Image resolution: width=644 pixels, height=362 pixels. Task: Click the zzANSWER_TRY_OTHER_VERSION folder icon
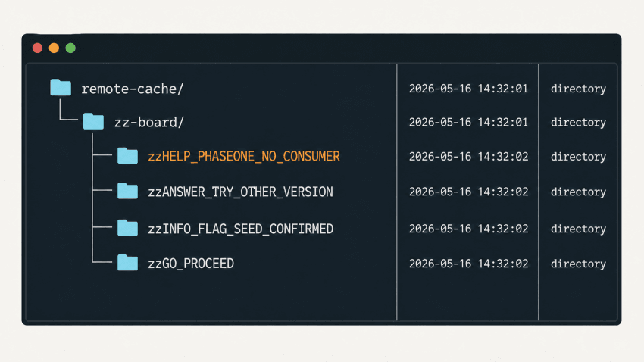pyautogui.click(x=127, y=191)
